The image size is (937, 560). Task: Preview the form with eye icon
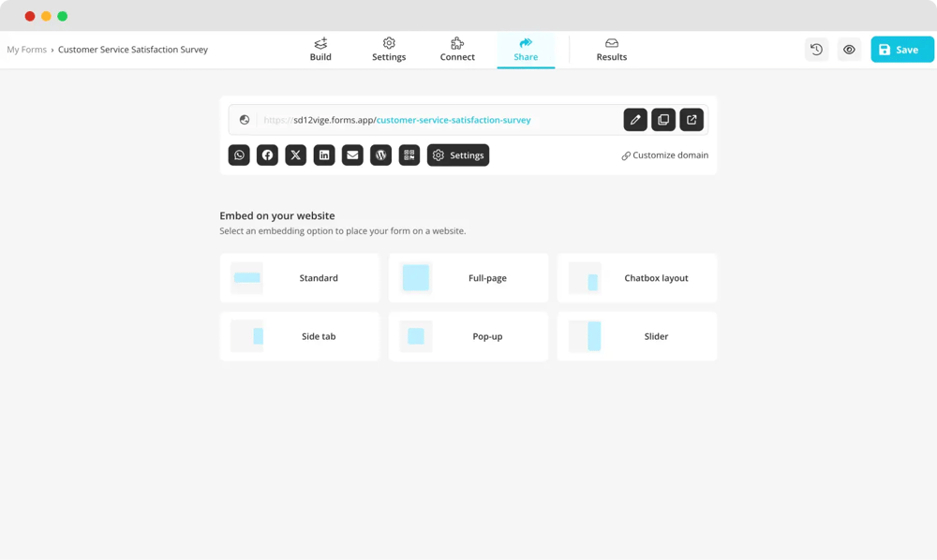pyautogui.click(x=849, y=50)
